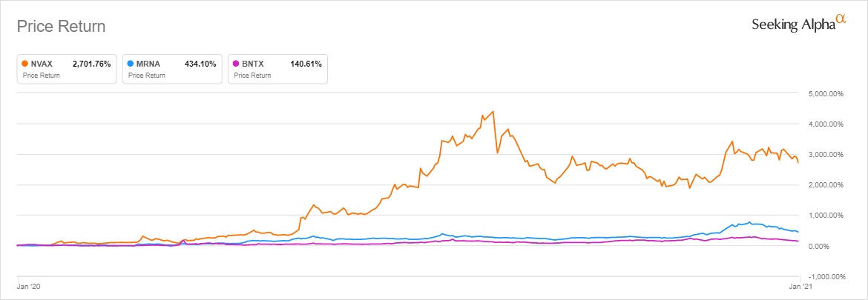Click the magenta BNTX legend dot
Viewport: 868px width, 300px height.
[237, 64]
